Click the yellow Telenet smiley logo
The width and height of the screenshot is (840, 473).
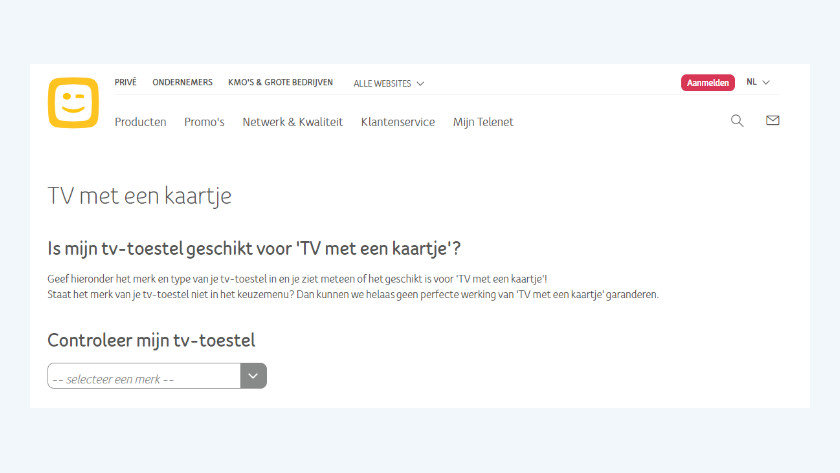(73, 103)
